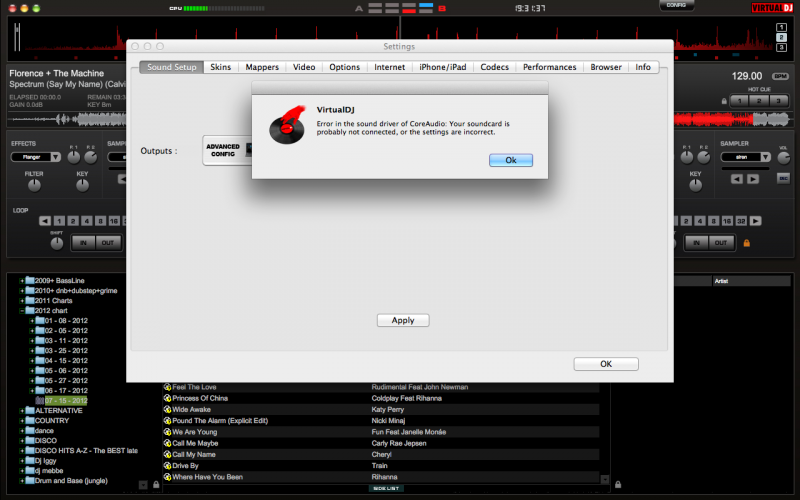Click the right deck KEY knob
Screen dimensions: 800x500
click(x=695, y=186)
